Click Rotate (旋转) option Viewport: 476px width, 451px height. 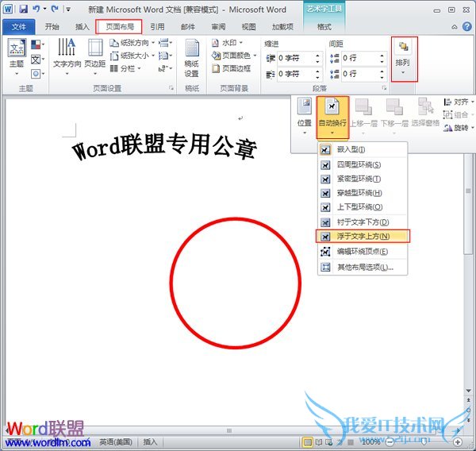pyautogui.click(x=458, y=128)
